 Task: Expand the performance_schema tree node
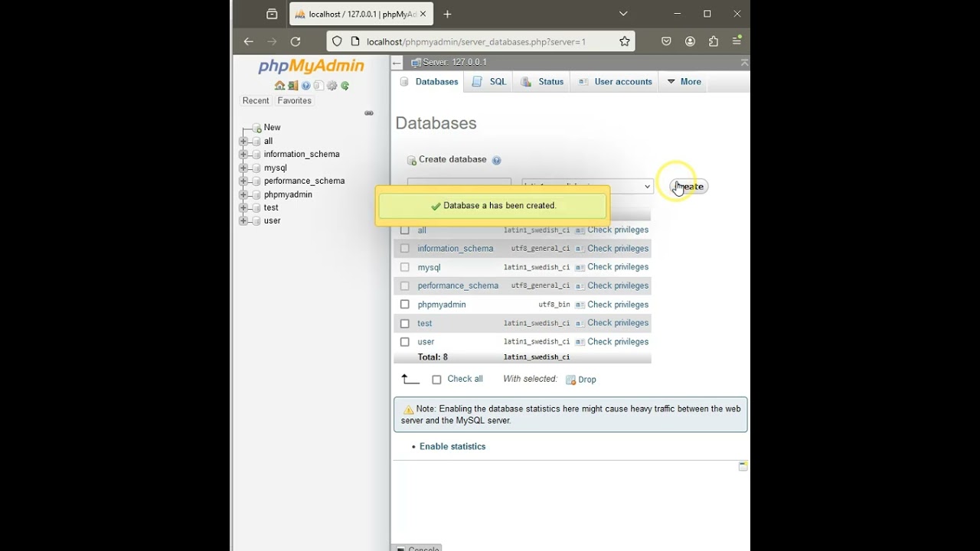point(243,181)
